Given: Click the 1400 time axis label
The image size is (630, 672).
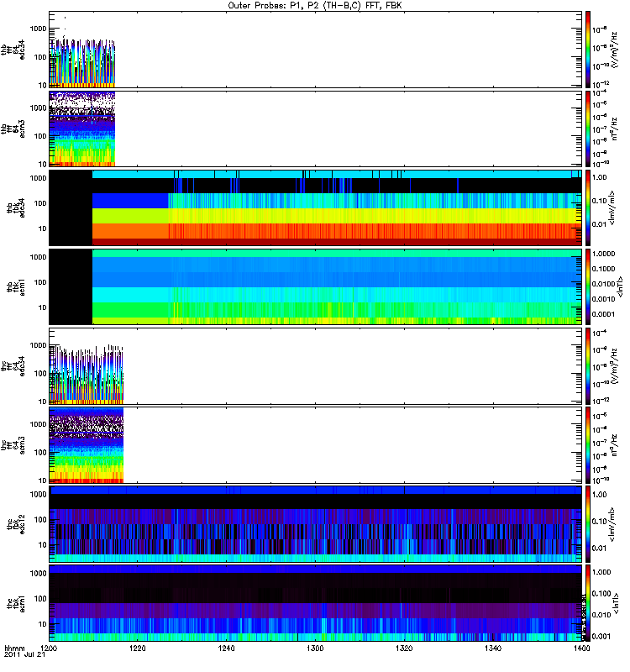Looking at the screenshot, I should tap(581, 648).
